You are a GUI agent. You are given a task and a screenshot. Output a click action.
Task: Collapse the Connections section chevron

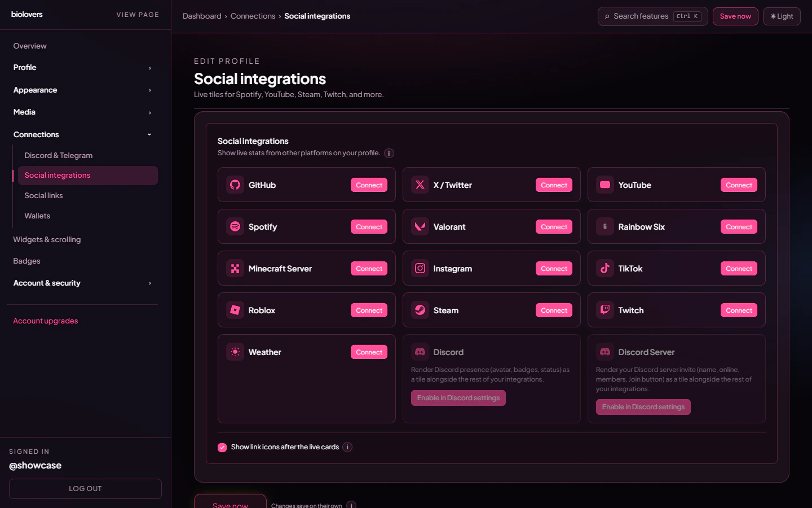tap(149, 134)
